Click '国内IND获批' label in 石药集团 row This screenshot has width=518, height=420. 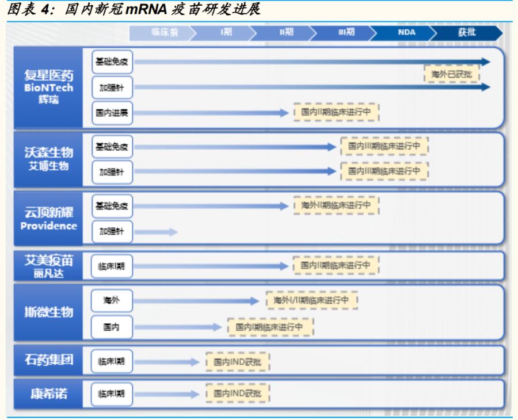pyautogui.click(x=238, y=362)
